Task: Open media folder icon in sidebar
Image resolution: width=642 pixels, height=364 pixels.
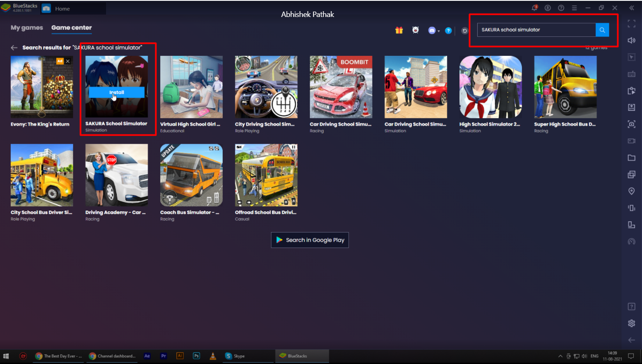Action: click(x=631, y=158)
